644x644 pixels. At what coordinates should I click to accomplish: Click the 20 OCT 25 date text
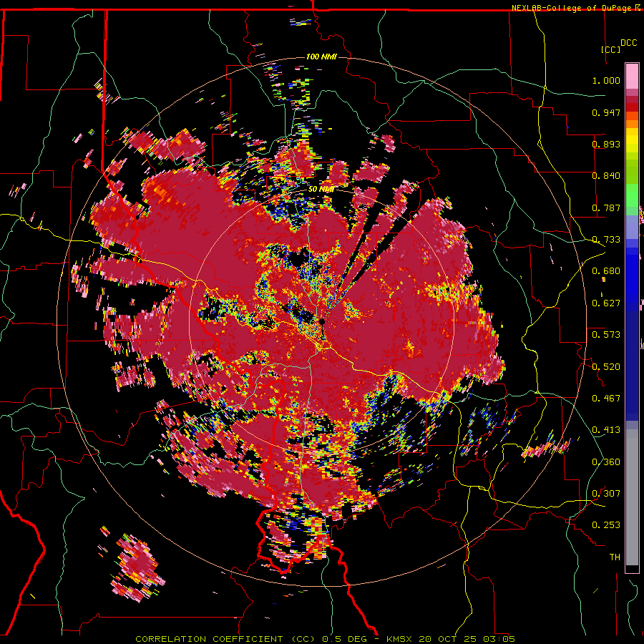click(447, 639)
